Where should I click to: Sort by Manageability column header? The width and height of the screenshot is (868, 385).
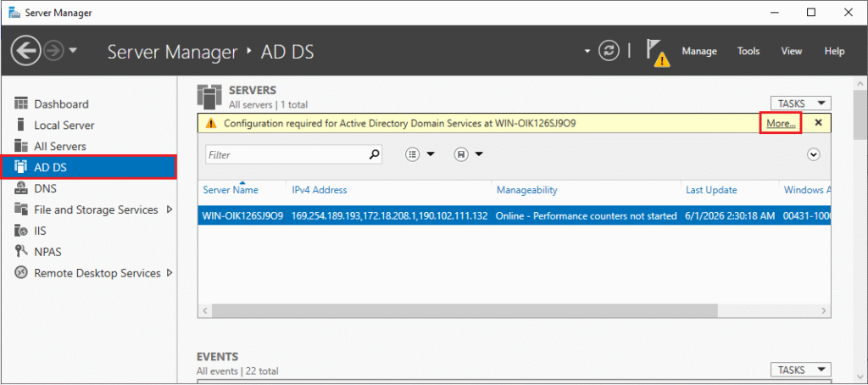coord(526,190)
